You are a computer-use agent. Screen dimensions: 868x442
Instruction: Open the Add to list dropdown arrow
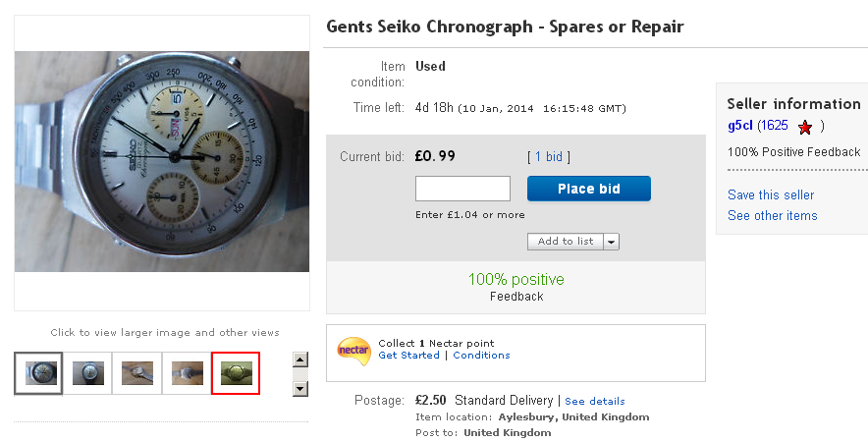[x=612, y=242]
